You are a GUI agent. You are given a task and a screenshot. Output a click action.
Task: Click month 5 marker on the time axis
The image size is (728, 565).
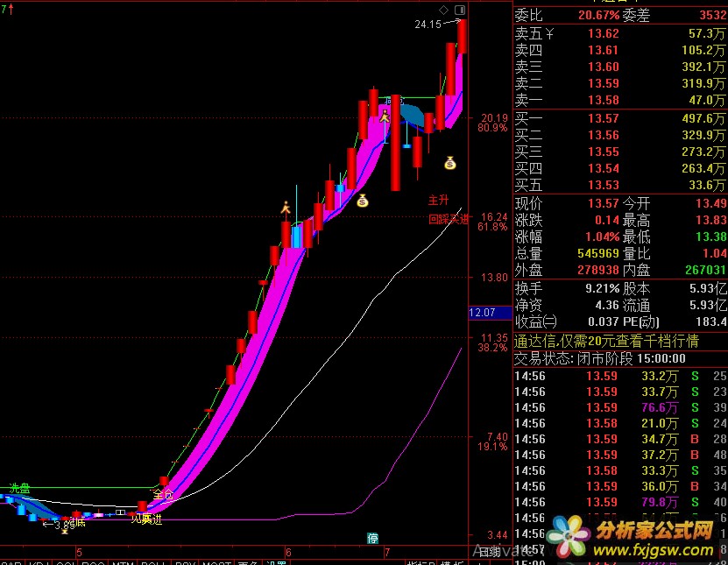pos(79,553)
